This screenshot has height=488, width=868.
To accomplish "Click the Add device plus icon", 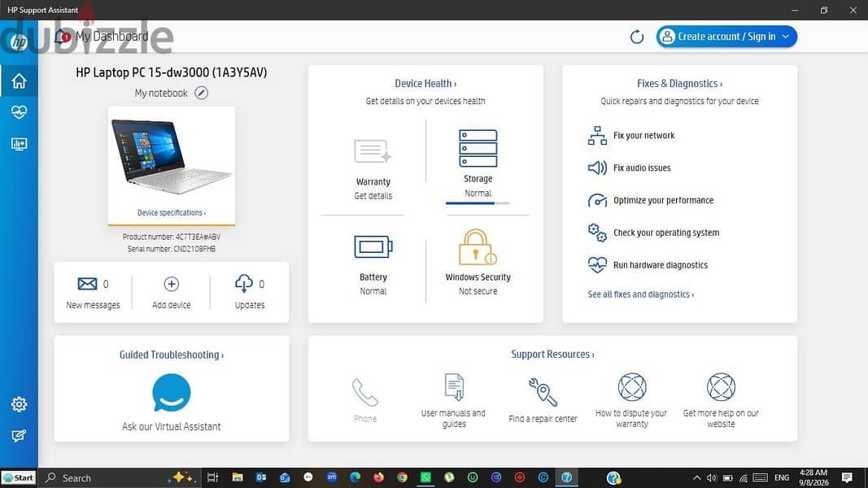I will pyautogui.click(x=172, y=284).
